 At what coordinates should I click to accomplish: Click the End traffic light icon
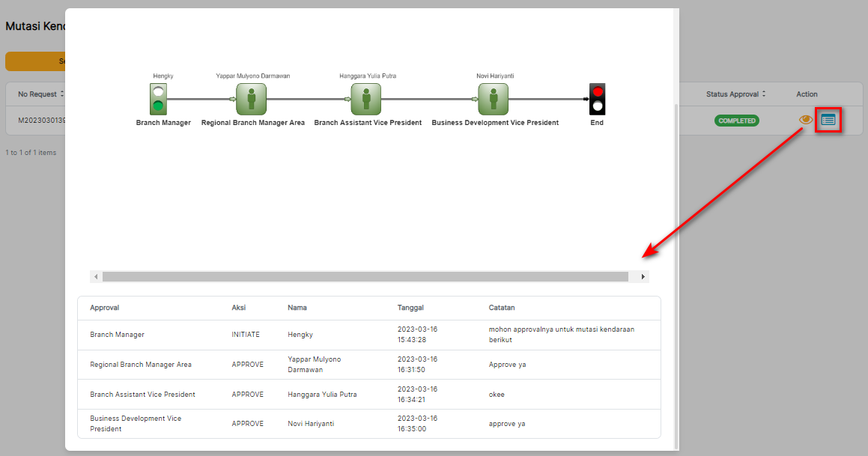coord(597,99)
